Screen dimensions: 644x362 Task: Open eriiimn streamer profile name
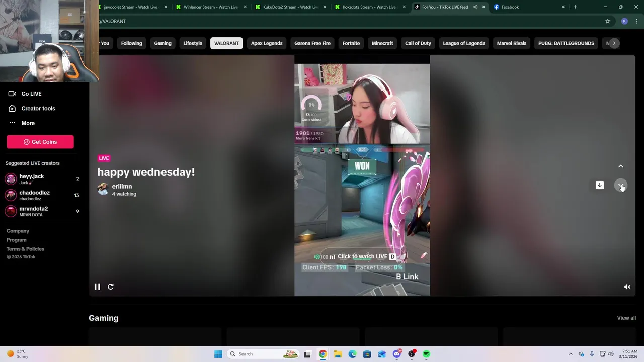(x=122, y=186)
